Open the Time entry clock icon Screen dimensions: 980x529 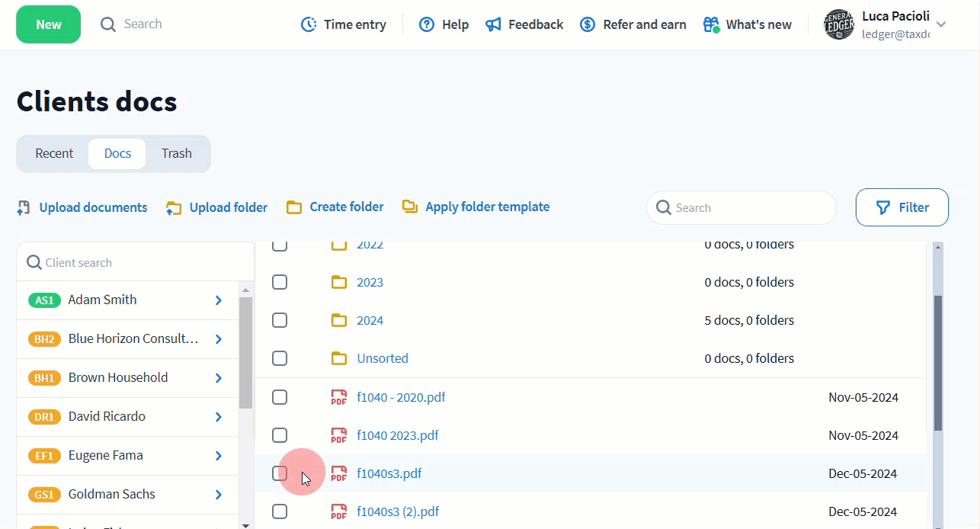tap(309, 24)
